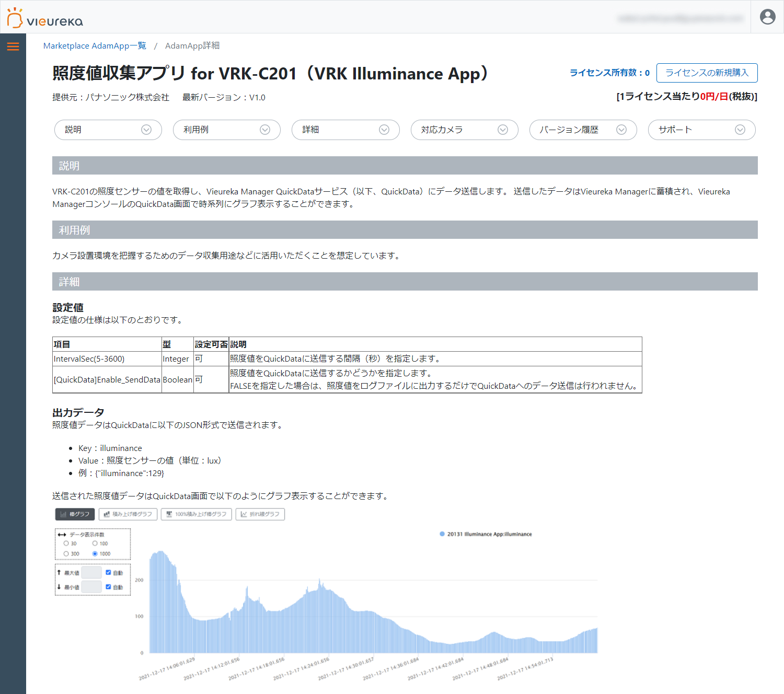Go to Marketplace AdamApp一覧 breadcrumb link
This screenshot has width=784, height=694.
(x=95, y=46)
